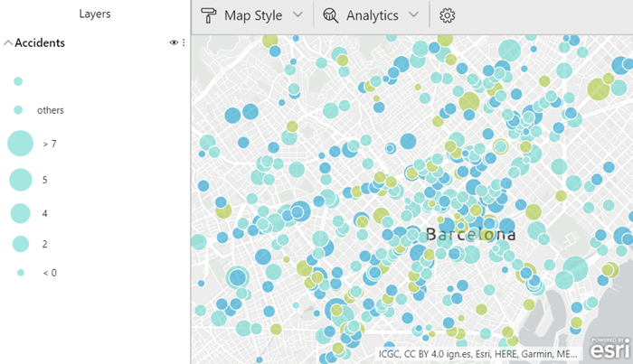Toggle Accidents layer visibility eye icon
Image resolution: width=633 pixels, height=364 pixels.
tap(174, 42)
